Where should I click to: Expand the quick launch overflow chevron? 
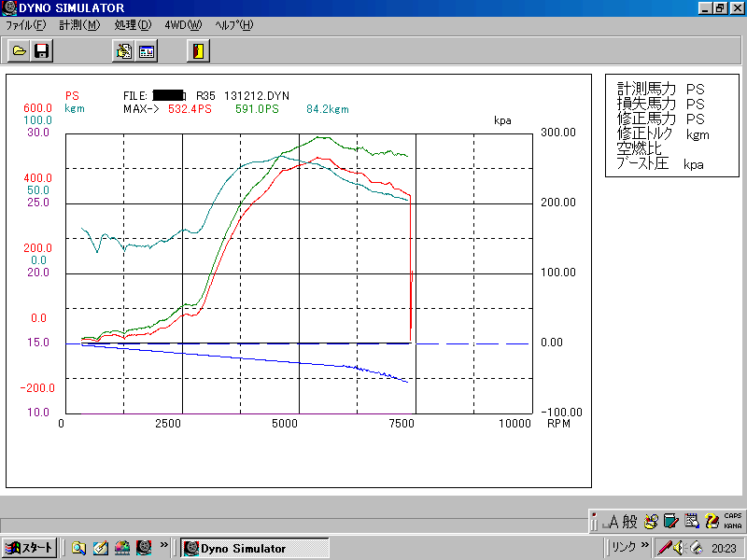[164, 545]
